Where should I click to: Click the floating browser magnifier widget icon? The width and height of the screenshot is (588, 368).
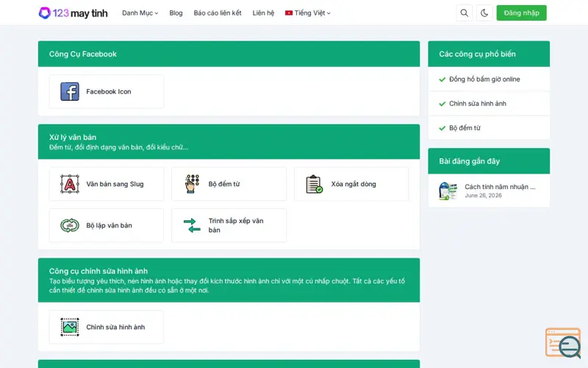tap(563, 343)
